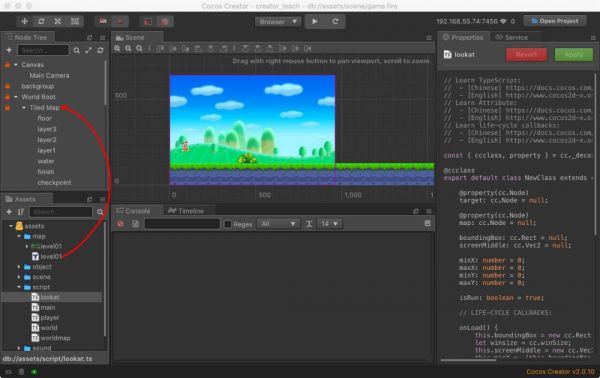Click the play preview button

[x=315, y=21]
